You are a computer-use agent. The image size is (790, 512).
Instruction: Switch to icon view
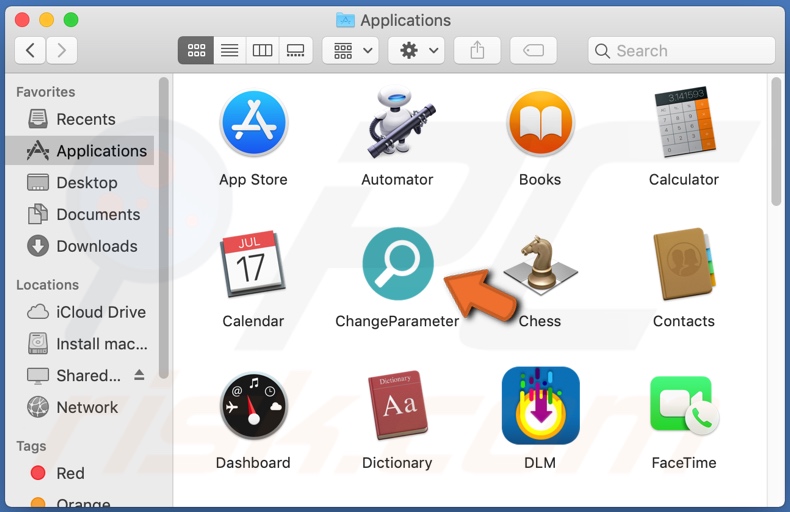tap(196, 50)
